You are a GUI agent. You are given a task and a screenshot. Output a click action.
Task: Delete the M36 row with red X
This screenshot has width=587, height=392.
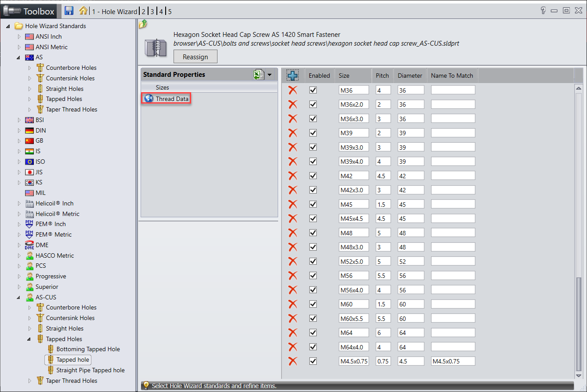click(x=293, y=90)
